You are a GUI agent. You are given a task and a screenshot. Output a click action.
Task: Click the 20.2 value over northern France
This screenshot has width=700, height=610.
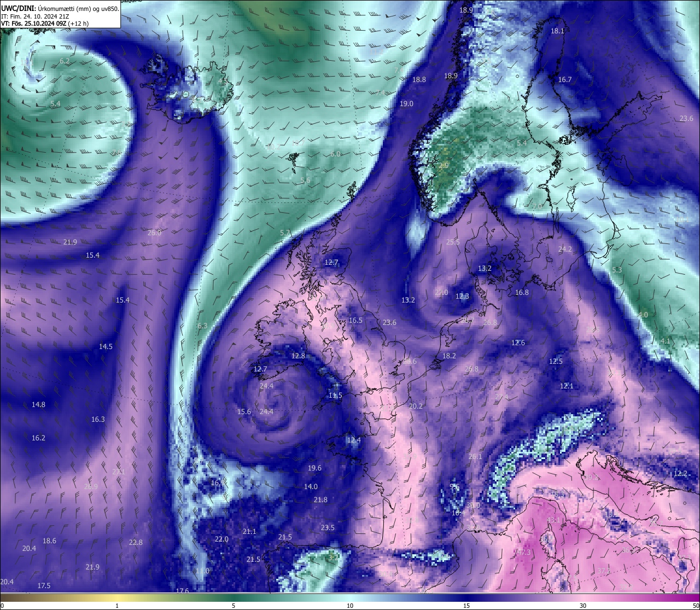click(416, 406)
